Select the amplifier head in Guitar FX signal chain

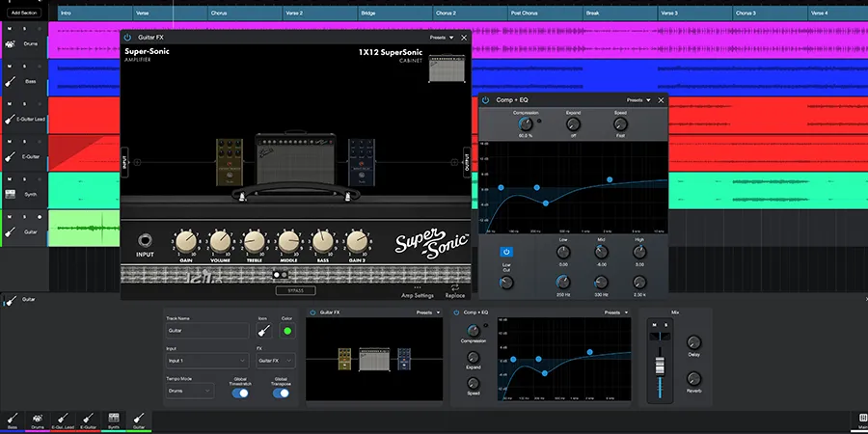pos(296,160)
